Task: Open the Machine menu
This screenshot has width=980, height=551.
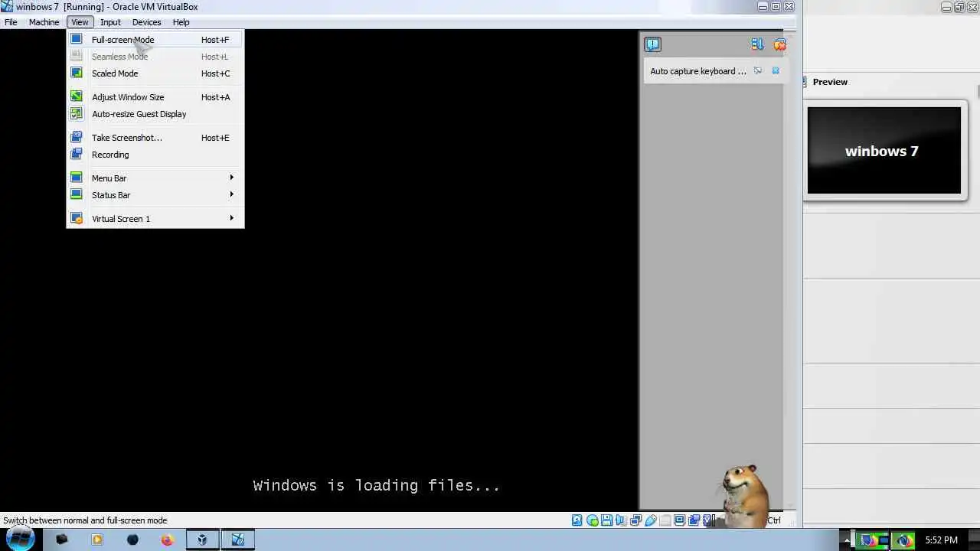Action: (44, 22)
